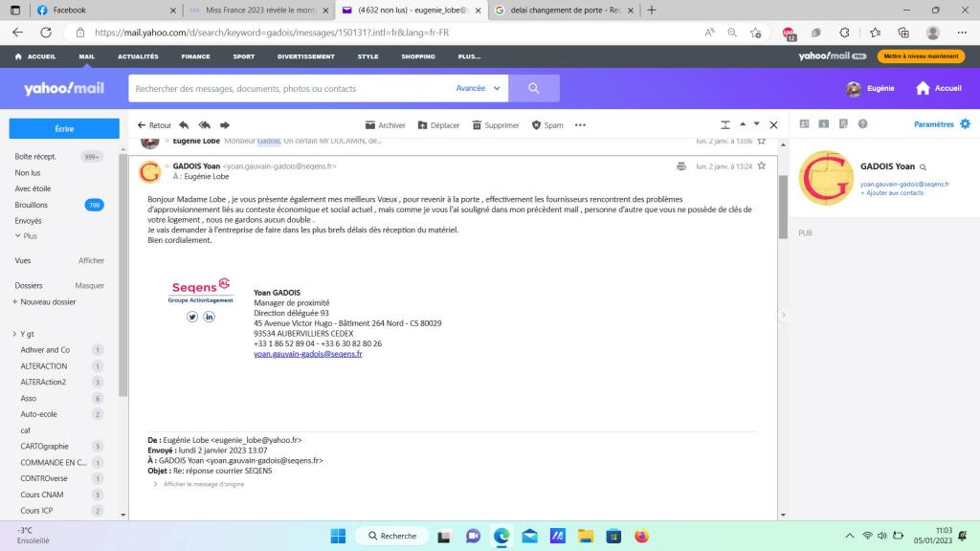Star the 13:24 message from GADOIS Yoan

point(762,165)
